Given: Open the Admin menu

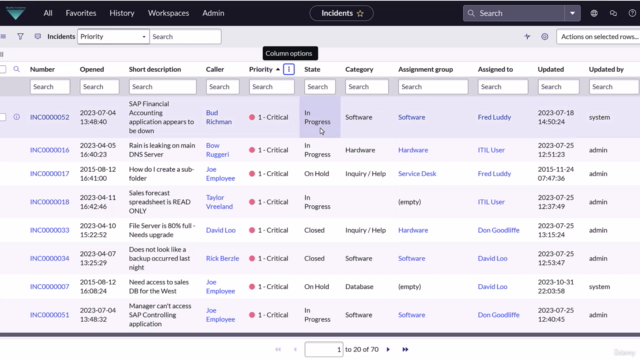Looking at the screenshot, I should 213,13.
